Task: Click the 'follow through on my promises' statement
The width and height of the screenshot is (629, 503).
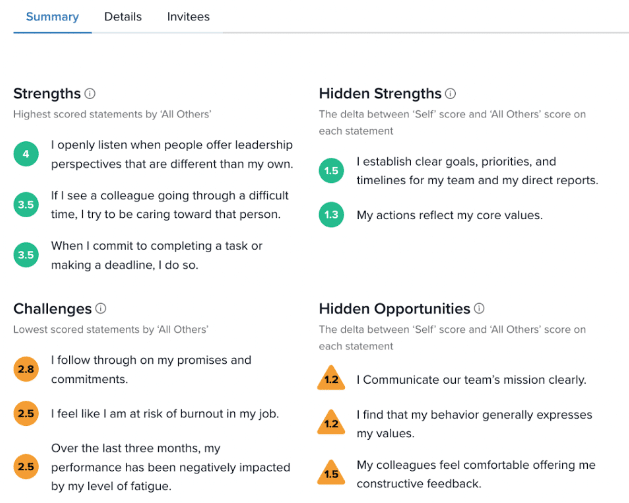Action: coord(151,370)
